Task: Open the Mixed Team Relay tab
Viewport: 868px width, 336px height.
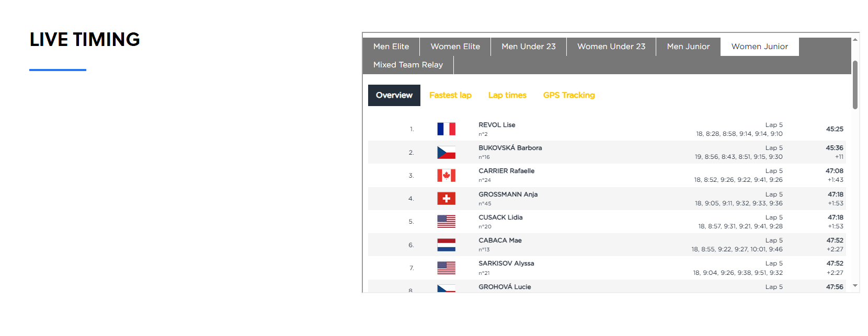Action: coord(408,65)
